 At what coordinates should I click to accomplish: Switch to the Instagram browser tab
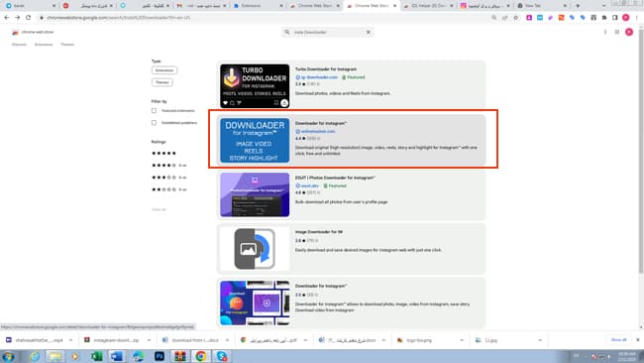point(485,6)
